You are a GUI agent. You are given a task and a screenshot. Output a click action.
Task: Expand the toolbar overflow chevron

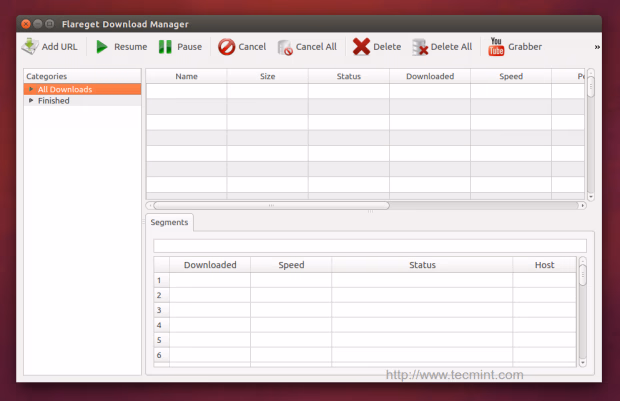click(597, 47)
